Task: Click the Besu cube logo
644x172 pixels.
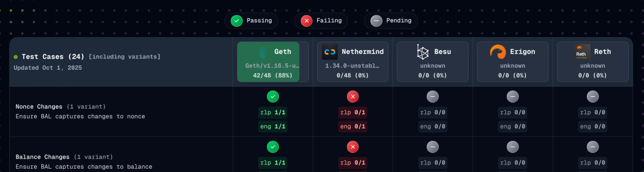Action: (x=422, y=52)
